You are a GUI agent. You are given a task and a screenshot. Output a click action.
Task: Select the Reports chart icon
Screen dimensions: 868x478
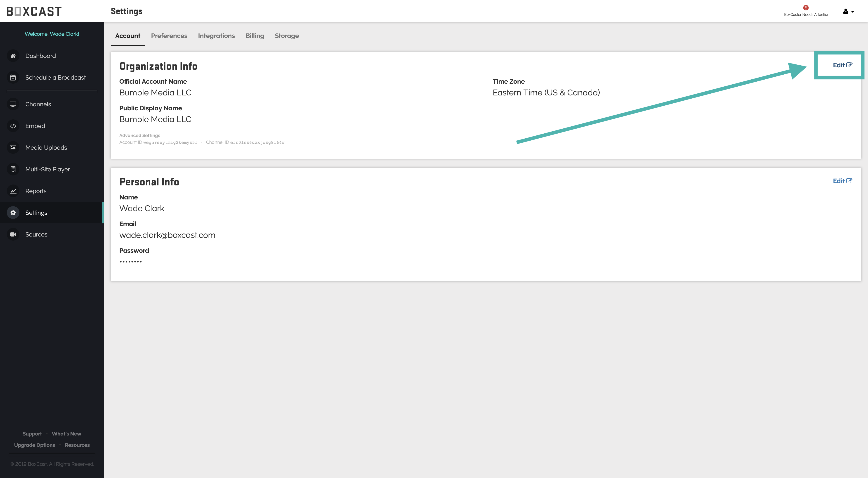tap(13, 191)
